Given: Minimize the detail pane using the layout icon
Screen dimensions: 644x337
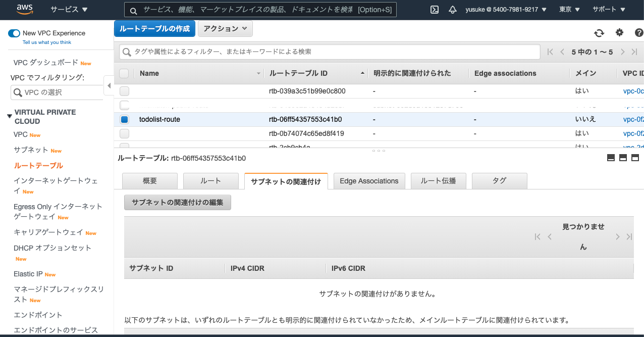Looking at the screenshot, I should point(611,158).
